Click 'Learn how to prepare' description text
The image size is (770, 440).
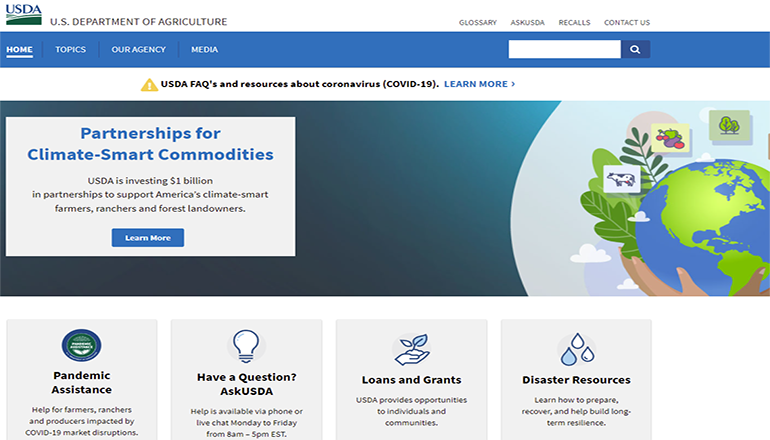coord(577,412)
